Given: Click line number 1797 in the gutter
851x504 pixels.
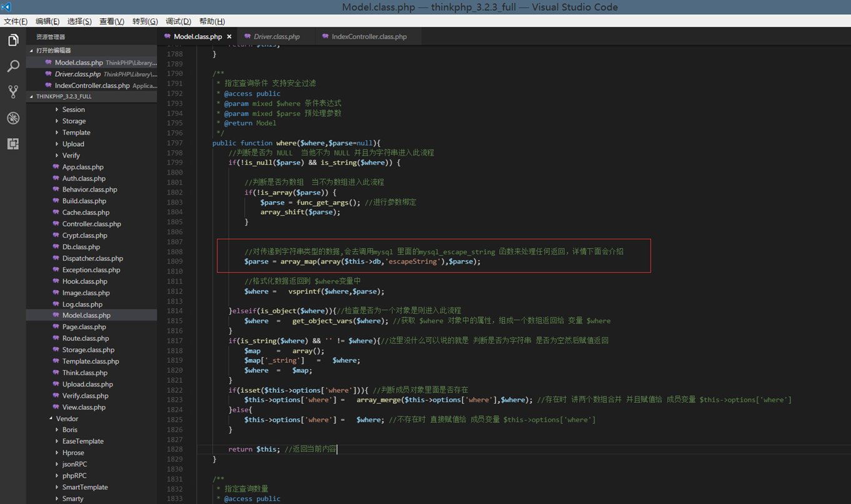Looking at the screenshot, I should pyautogui.click(x=174, y=143).
